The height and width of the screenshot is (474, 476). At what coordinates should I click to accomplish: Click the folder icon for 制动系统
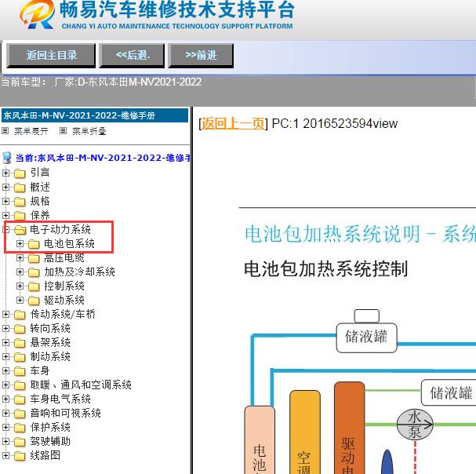pyautogui.click(x=20, y=357)
